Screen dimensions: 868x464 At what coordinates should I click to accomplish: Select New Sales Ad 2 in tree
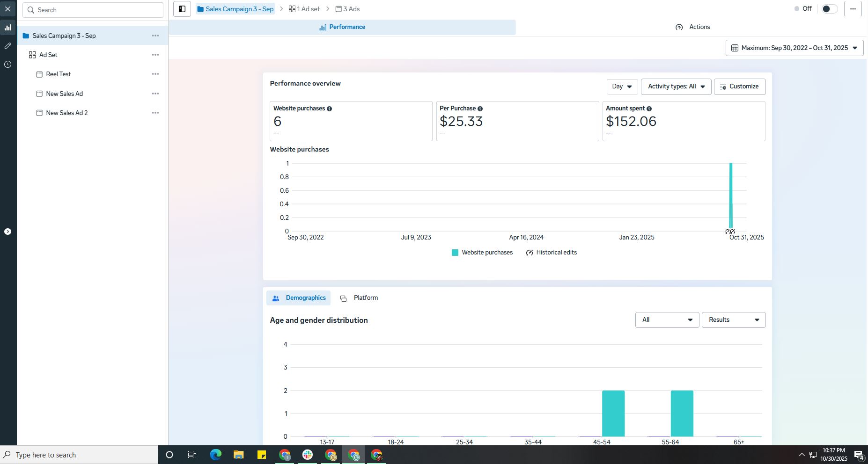(67, 113)
